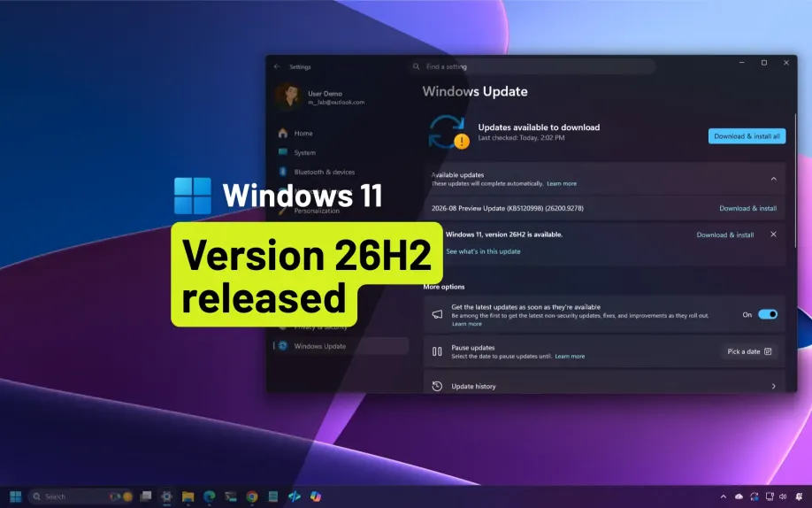Open the User Demo account avatar
This screenshot has height=508, width=812.
click(x=288, y=96)
